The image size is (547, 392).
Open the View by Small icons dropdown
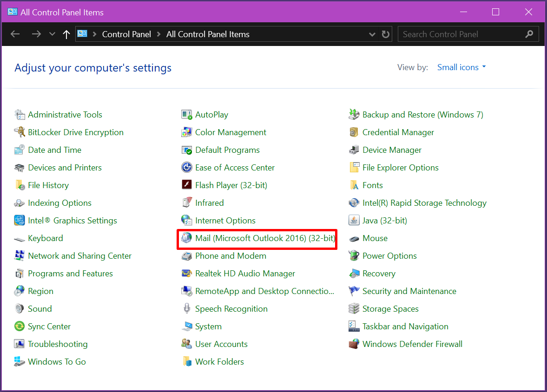(x=461, y=67)
